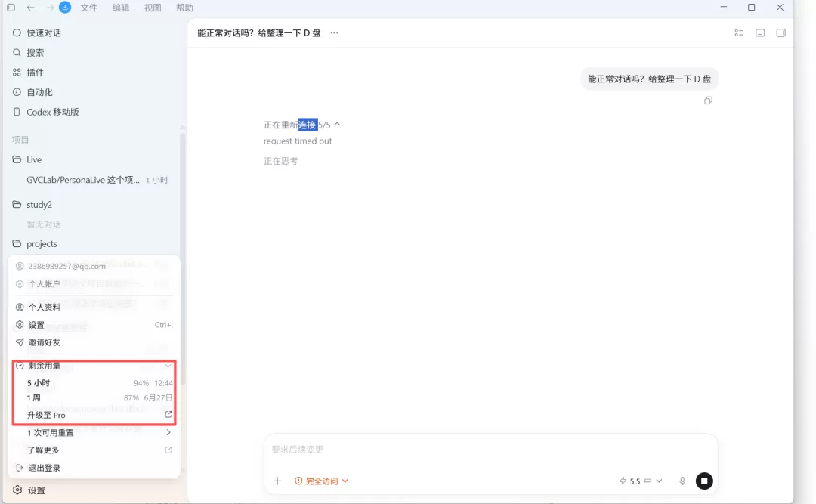
Task: Open the 5.5 中 model dropdown
Action: pyautogui.click(x=641, y=481)
